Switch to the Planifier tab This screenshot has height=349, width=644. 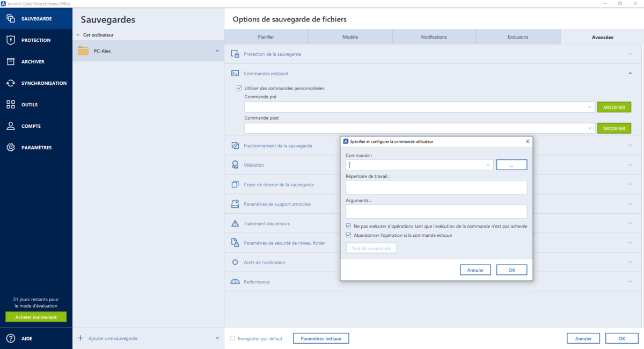(266, 37)
